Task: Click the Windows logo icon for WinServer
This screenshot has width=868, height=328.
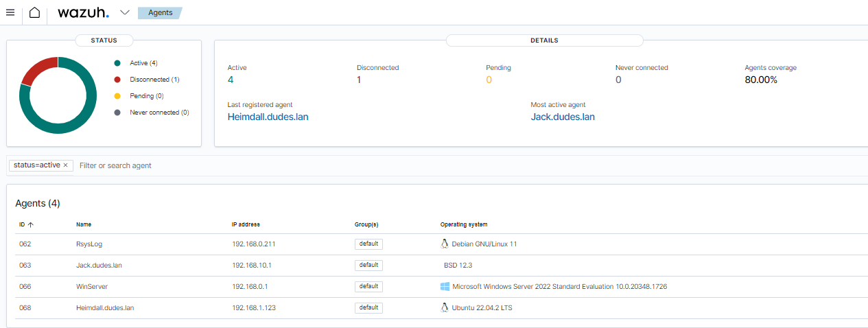Action: [x=445, y=286]
